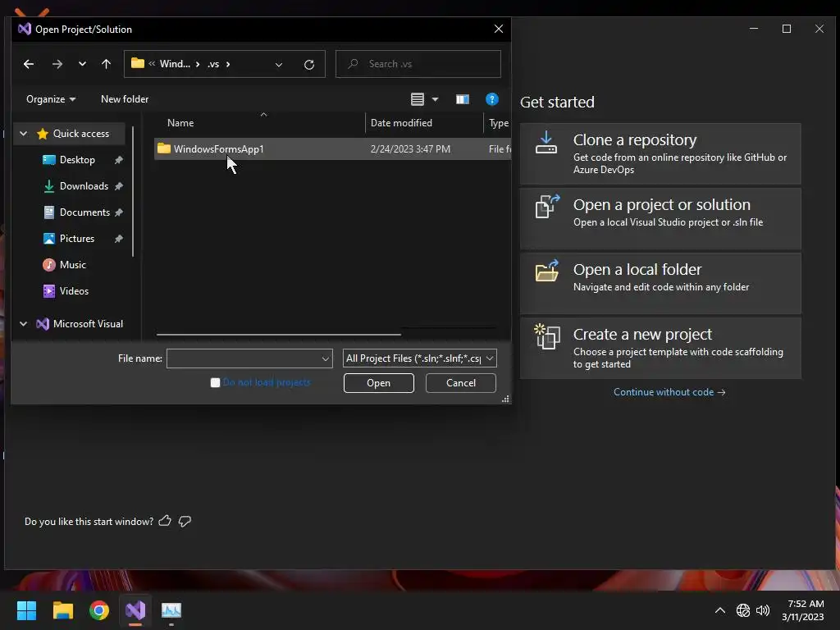Click the File name input field
The height and width of the screenshot is (630, 840).
coord(244,358)
